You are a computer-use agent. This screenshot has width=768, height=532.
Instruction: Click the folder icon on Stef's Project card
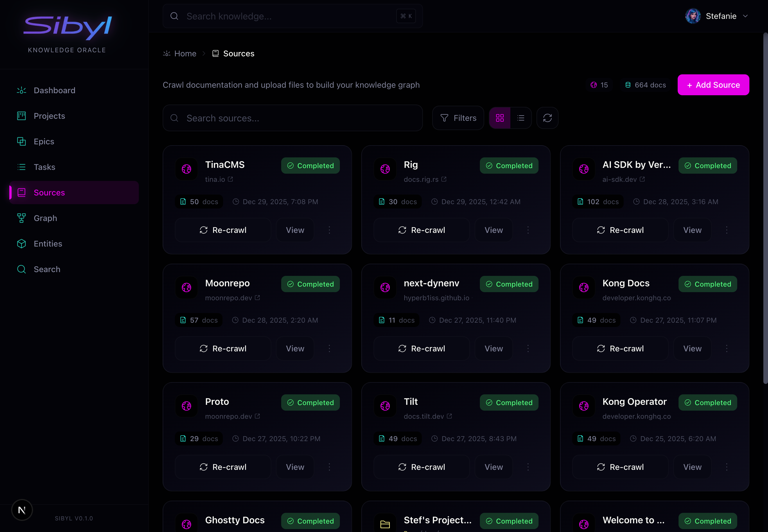tap(385, 524)
